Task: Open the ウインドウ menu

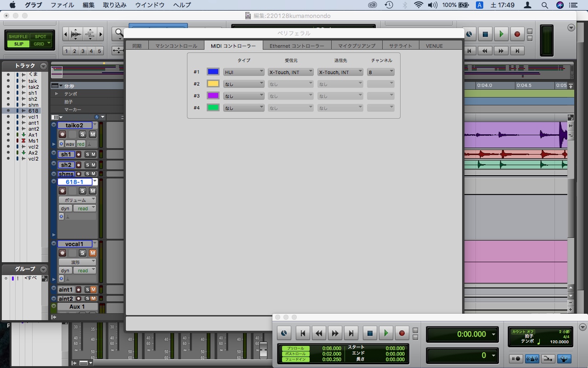Action: (x=150, y=5)
